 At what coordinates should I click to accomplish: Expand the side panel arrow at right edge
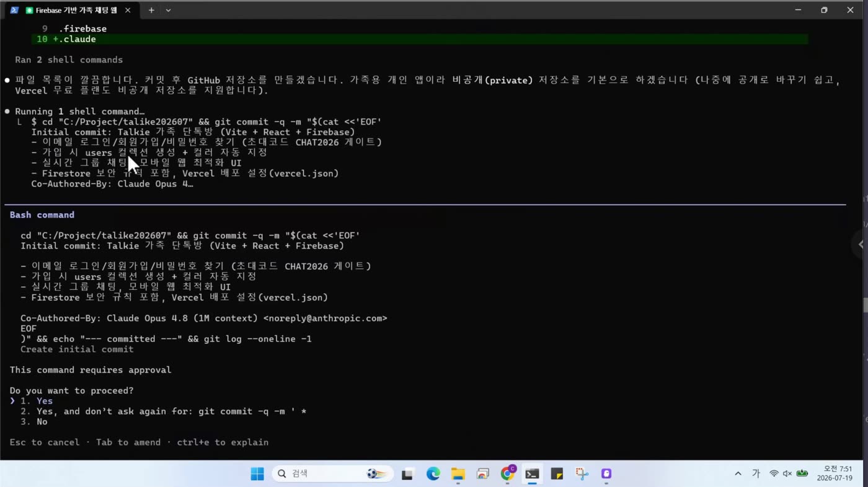point(861,244)
